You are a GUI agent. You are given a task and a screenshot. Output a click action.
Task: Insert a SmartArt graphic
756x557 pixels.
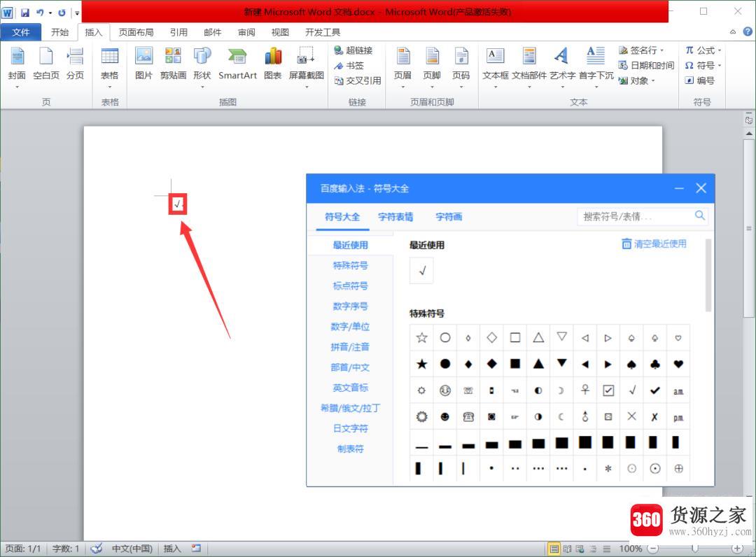click(237, 64)
